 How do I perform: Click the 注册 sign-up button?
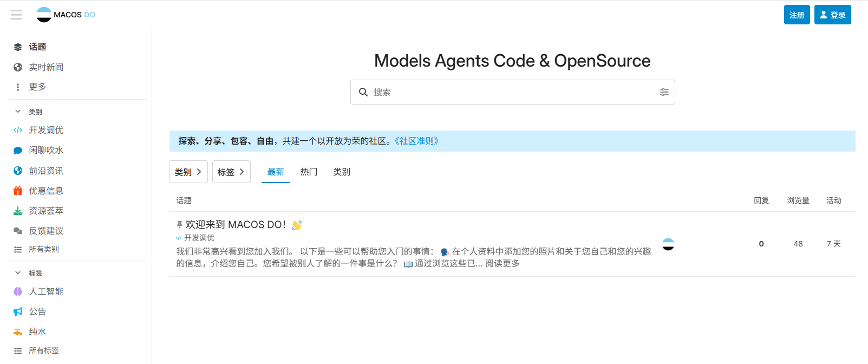[797, 15]
